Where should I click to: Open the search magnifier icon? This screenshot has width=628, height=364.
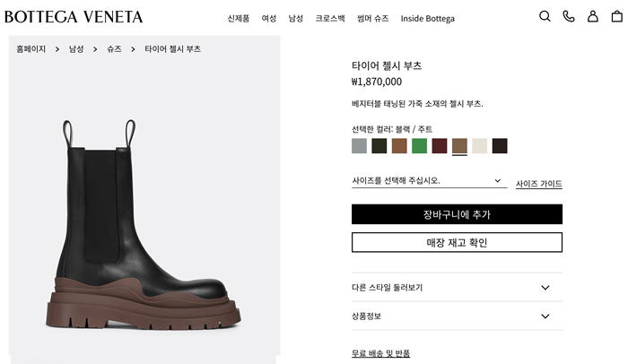click(x=545, y=16)
